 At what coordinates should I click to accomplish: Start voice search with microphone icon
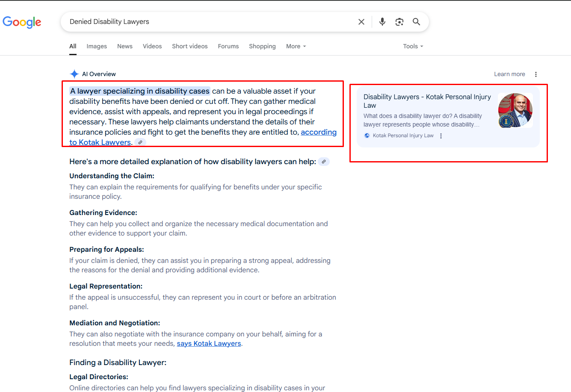pyautogui.click(x=382, y=22)
